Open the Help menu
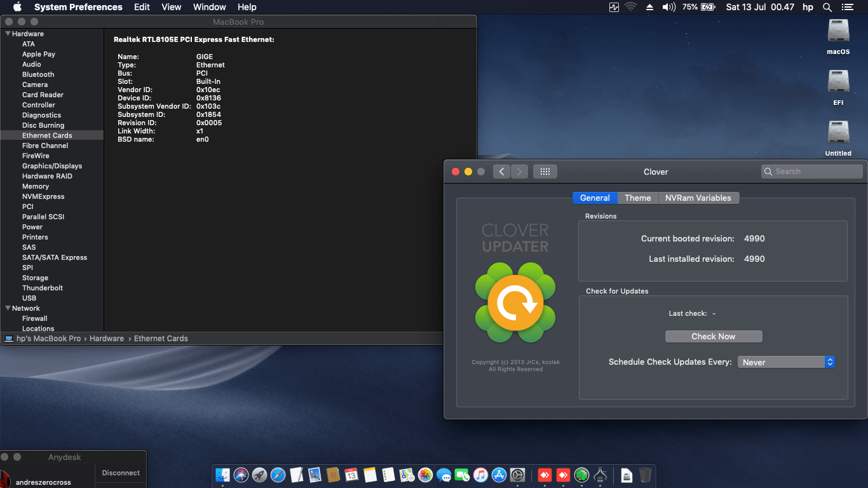868x488 pixels. point(247,7)
